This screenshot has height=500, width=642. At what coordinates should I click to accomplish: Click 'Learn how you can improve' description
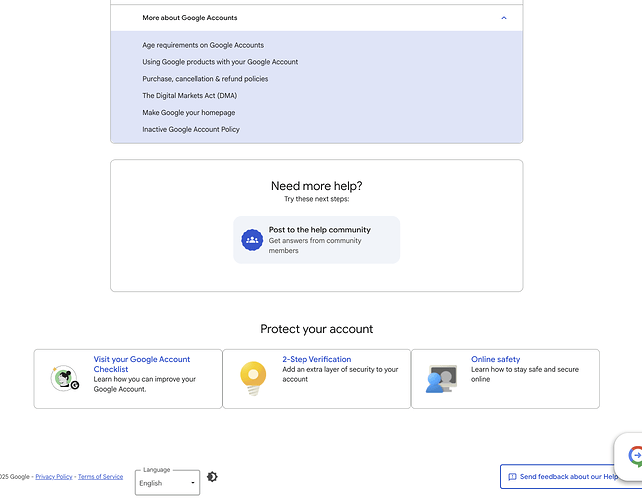click(145, 384)
